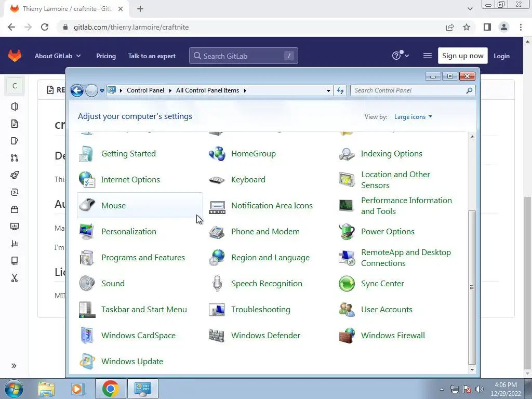Open the Region and Language icon
Screen dimensions: 532x399
[217, 258]
